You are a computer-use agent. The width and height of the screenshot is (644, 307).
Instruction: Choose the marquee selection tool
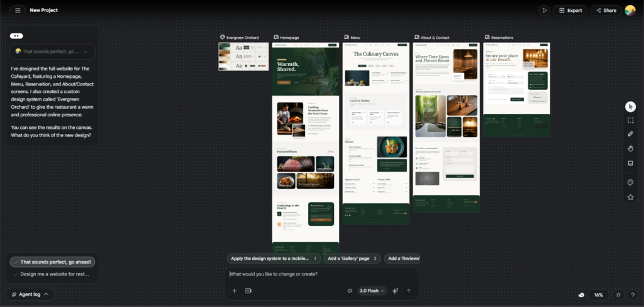pos(631,120)
